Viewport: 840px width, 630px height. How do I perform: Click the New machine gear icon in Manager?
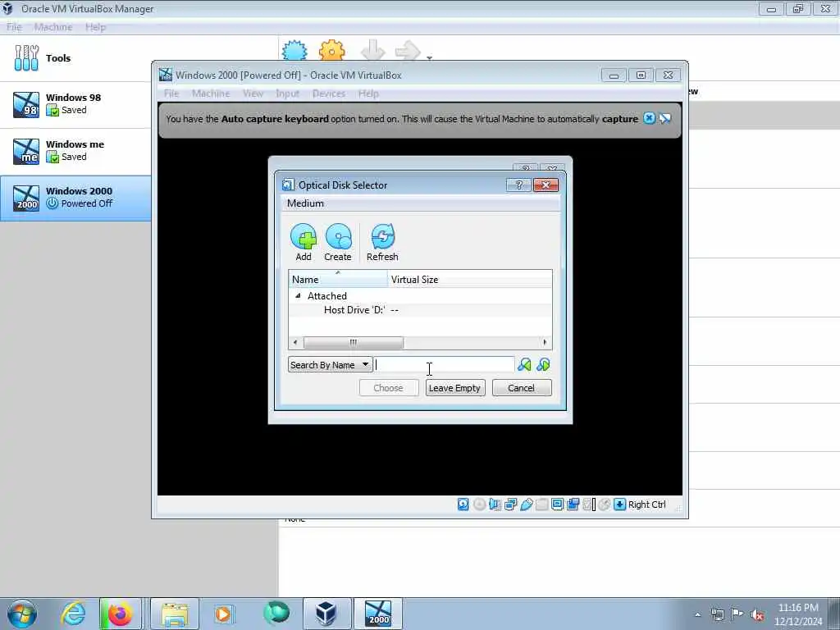click(x=294, y=50)
